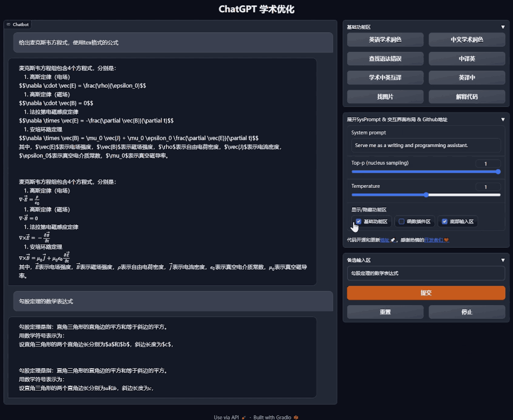This screenshot has height=420, width=513.
Task: Click the 查找语法错误 button
Action: pyautogui.click(x=385, y=58)
